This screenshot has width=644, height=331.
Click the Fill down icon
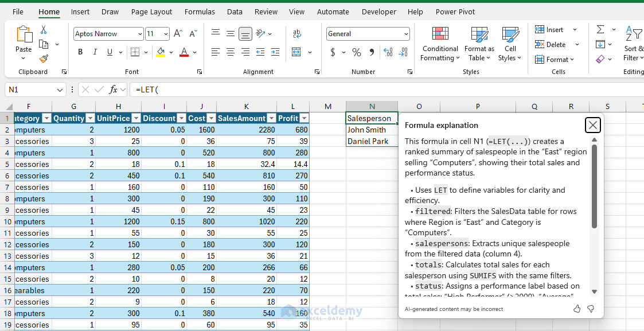click(x=600, y=44)
